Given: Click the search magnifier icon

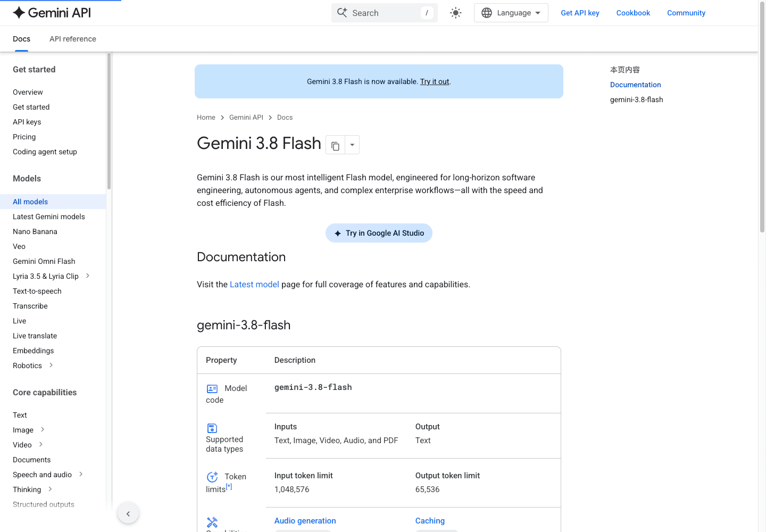Looking at the screenshot, I should [342, 13].
